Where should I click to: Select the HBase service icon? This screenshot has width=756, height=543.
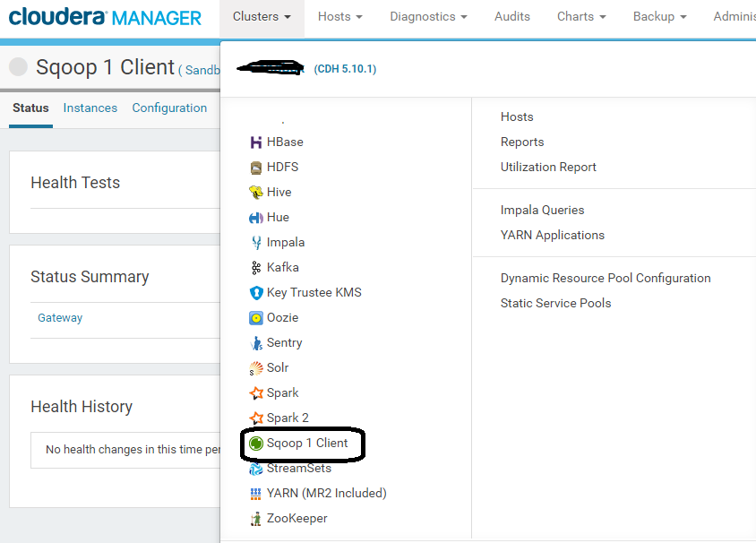tap(255, 142)
